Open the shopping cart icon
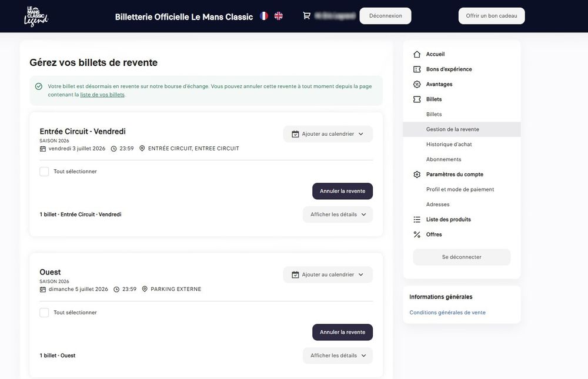Image resolution: width=588 pixels, height=379 pixels. [x=306, y=16]
